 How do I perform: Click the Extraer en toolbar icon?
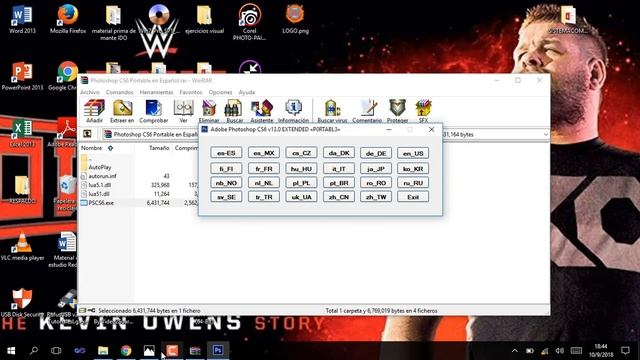(x=122, y=111)
